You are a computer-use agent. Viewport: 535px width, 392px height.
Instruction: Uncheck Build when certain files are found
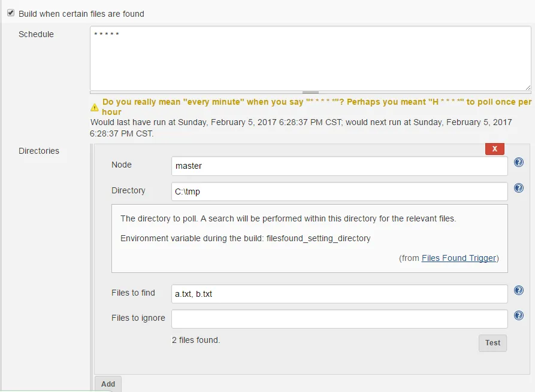11,13
